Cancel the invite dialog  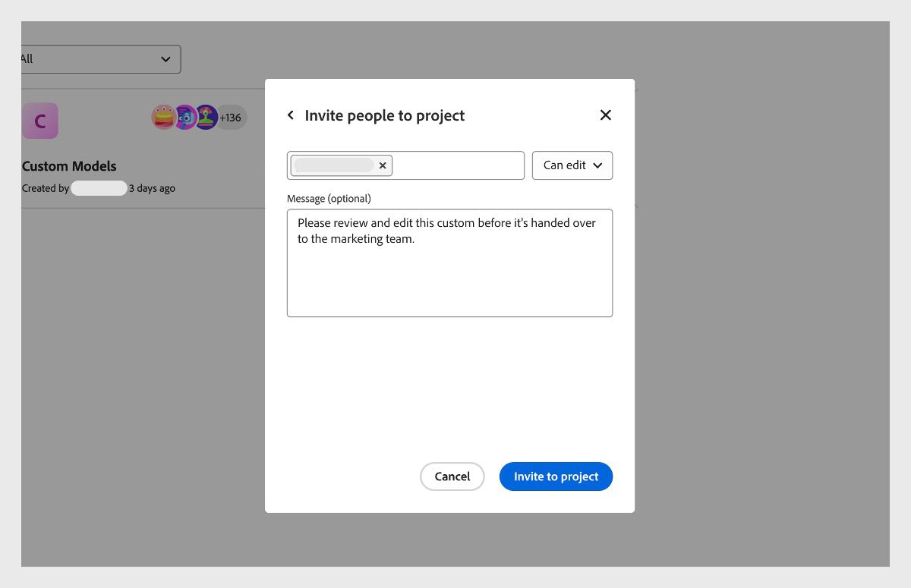[452, 476]
